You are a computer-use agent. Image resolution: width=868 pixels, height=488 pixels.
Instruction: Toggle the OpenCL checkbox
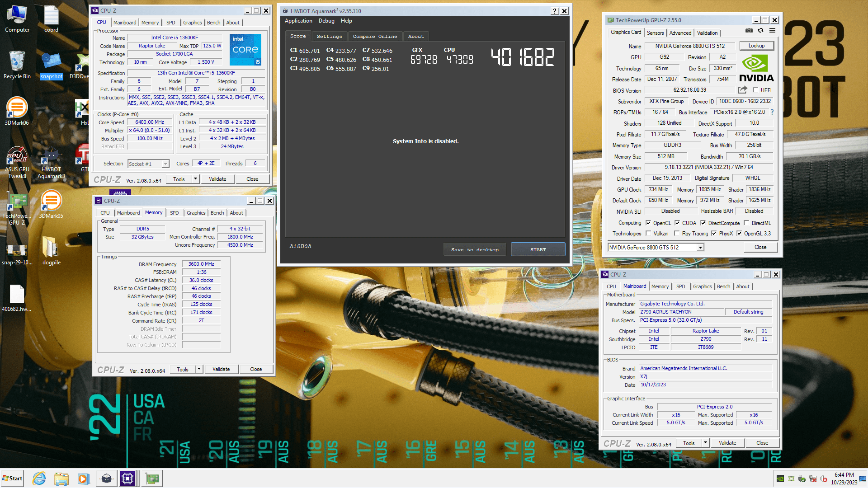(x=648, y=223)
